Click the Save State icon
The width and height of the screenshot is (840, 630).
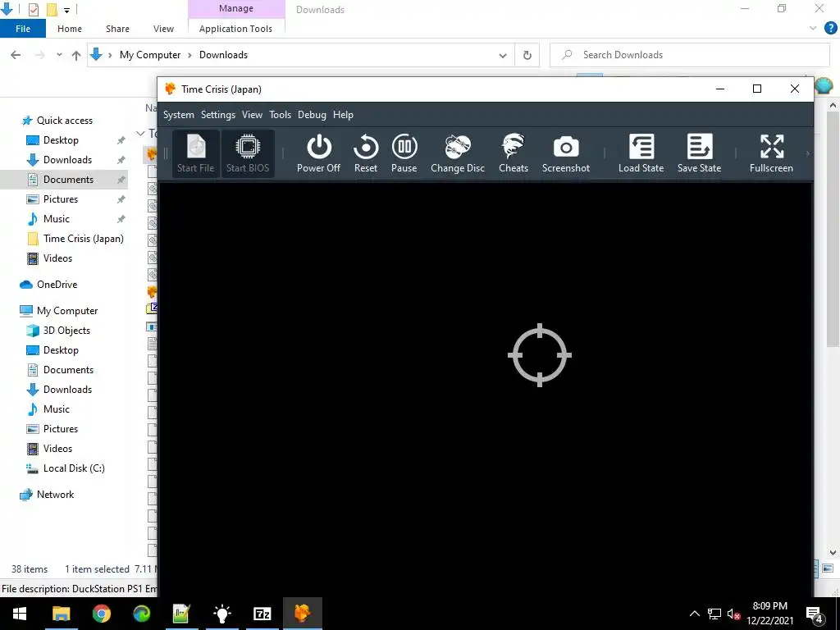click(699, 153)
